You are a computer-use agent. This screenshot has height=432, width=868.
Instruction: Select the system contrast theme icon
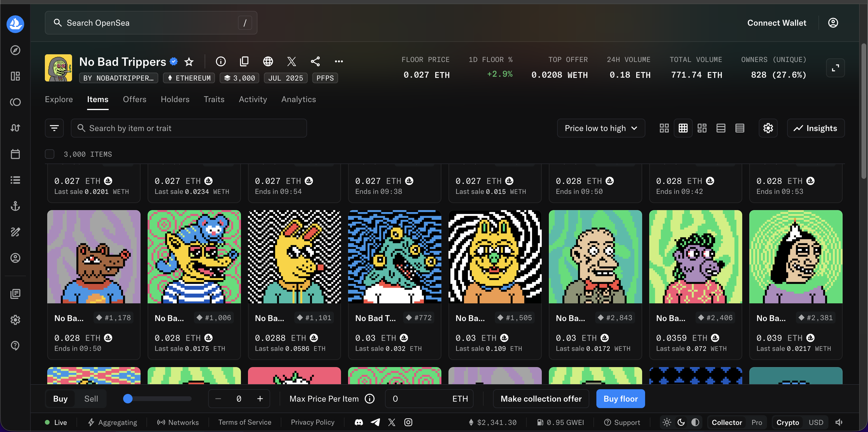(x=695, y=422)
